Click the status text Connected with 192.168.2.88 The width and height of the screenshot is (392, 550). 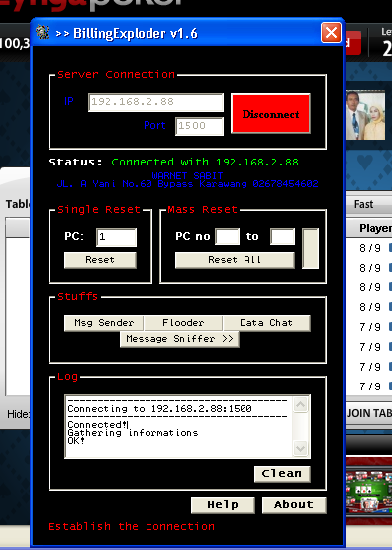205,163
